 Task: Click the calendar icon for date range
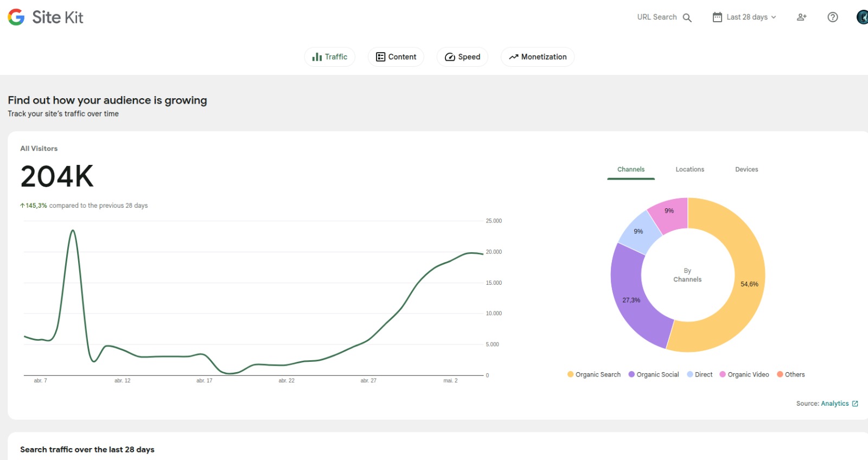tap(717, 17)
